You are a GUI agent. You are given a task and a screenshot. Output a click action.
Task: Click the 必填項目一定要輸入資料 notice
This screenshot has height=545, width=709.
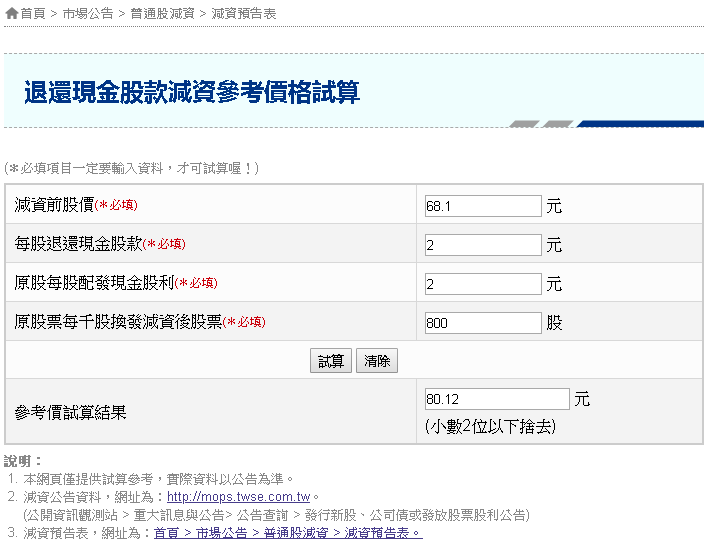pyautogui.click(x=132, y=169)
